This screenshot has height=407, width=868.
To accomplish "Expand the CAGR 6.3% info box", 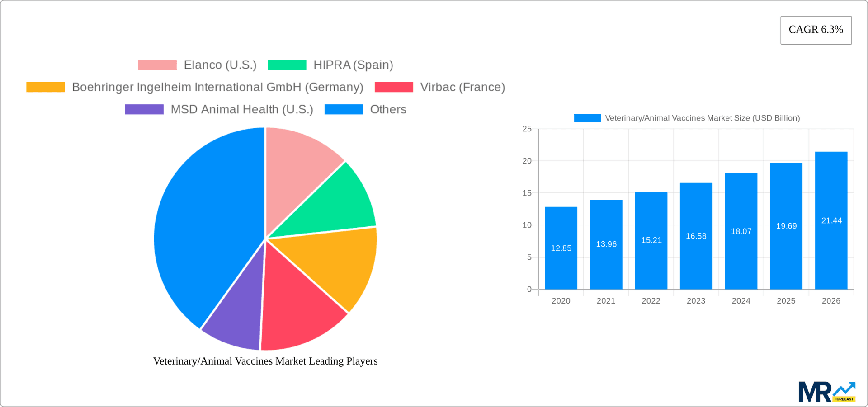I will click(x=816, y=30).
